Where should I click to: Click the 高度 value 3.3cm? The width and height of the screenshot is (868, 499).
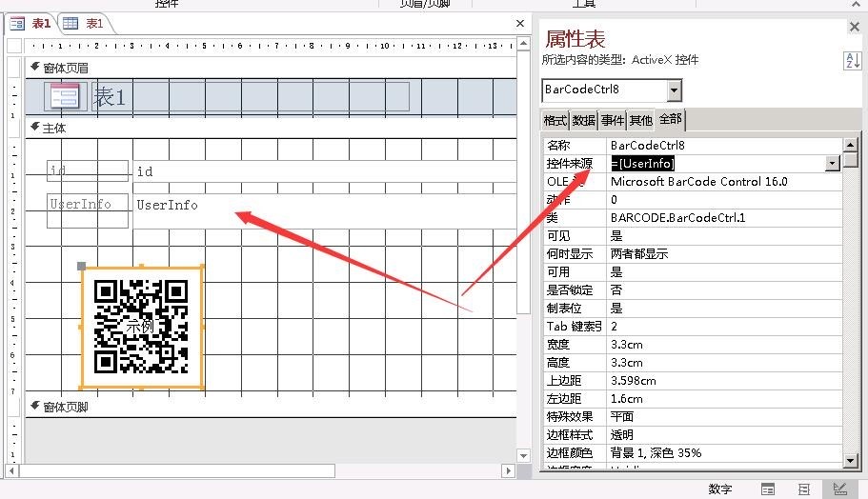(725, 363)
